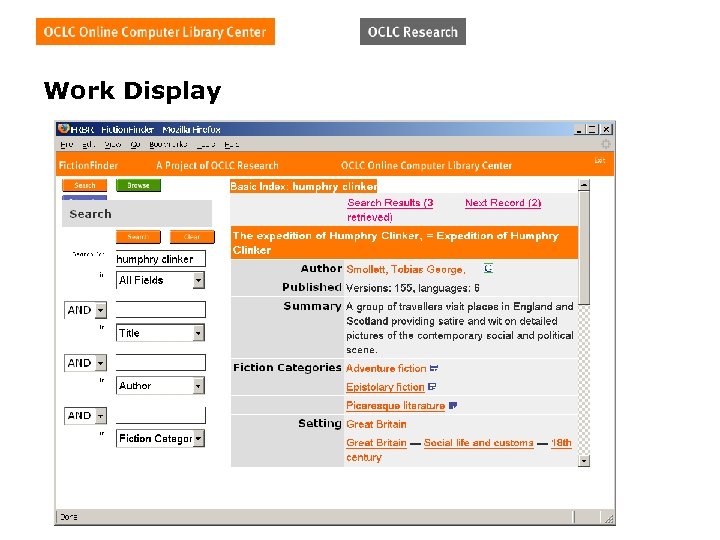
Task: Click the first Great Britain setting link
Action: pos(376,424)
